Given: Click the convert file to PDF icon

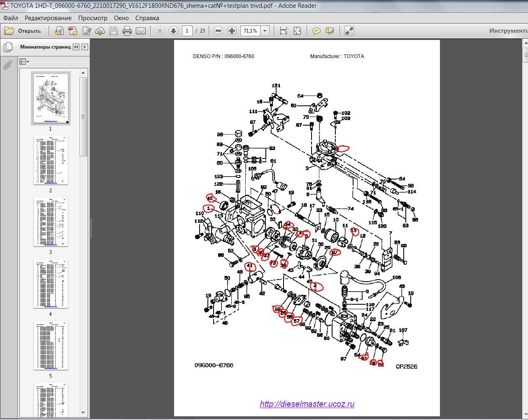Looking at the screenshot, I should click(59, 31).
